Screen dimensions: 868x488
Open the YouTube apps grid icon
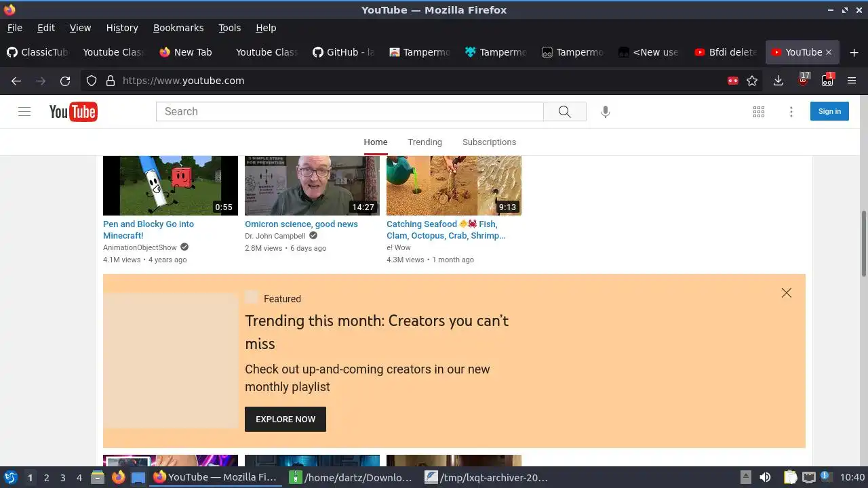(x=759, y=112)
